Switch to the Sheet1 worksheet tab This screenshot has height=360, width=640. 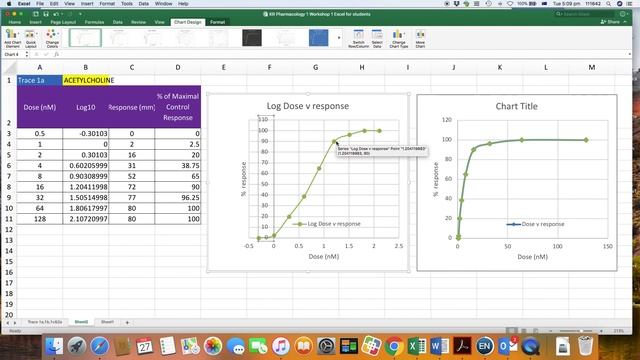click(107, 322)
